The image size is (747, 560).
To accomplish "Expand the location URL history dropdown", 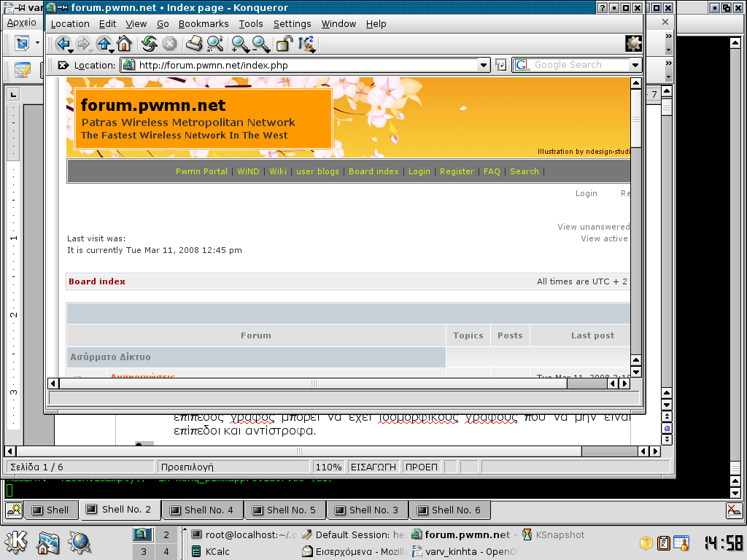I will point(484,65).
